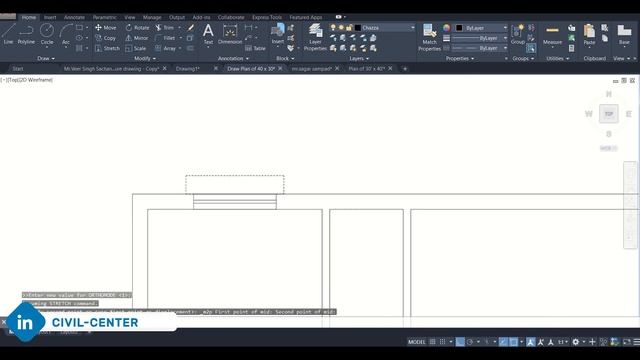Expand the Utilities panel
Screen dimensions: 640x360
558,58
